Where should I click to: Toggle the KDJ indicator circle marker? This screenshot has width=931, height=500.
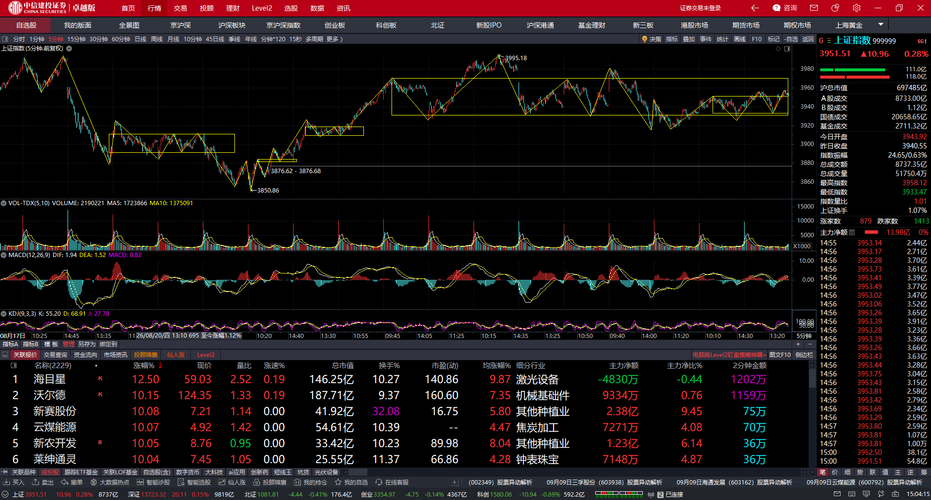4,314
